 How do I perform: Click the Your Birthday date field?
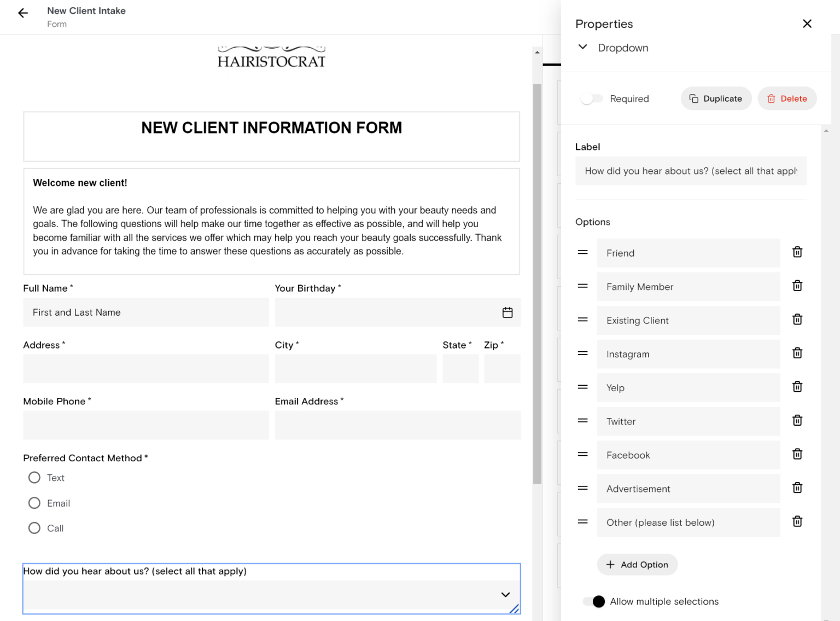coord(398,312)
